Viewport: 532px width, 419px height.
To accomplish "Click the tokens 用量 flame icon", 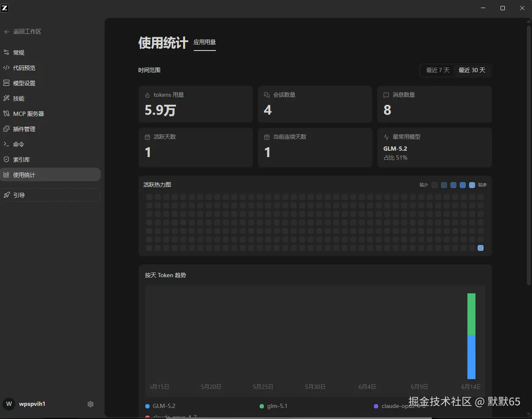I will pyautogui.click(x=147, y=95).
